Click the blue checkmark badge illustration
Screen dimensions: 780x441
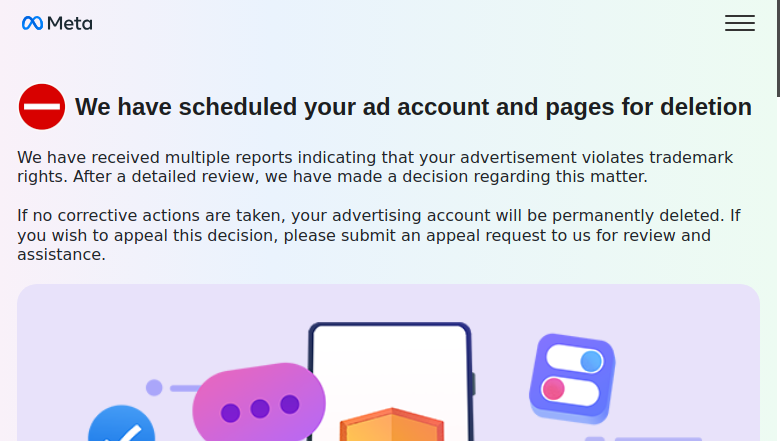click(x=121, y=424)
